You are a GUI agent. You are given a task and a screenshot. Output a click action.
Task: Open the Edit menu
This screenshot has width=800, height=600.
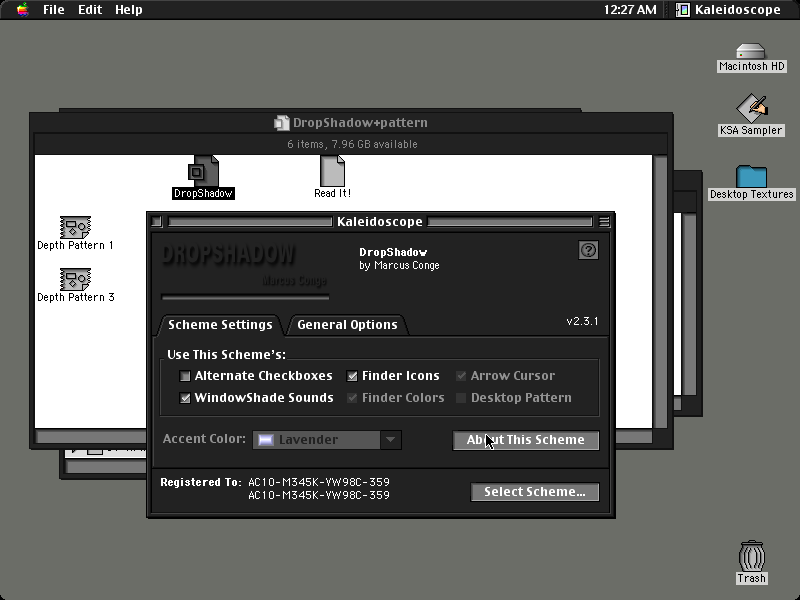[x=90, y=10]
